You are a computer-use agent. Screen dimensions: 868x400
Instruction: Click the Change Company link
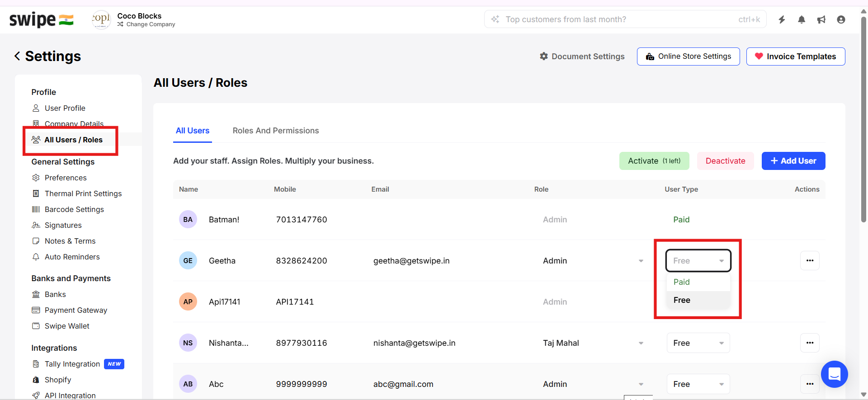pyautogui.click(x=151, y=24)
